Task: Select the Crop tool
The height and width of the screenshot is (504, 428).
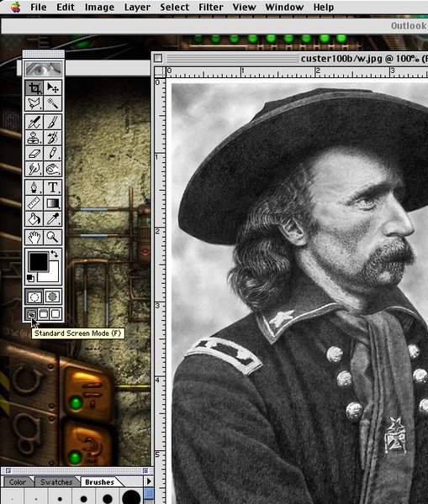Action: click(x=34, y=87)
